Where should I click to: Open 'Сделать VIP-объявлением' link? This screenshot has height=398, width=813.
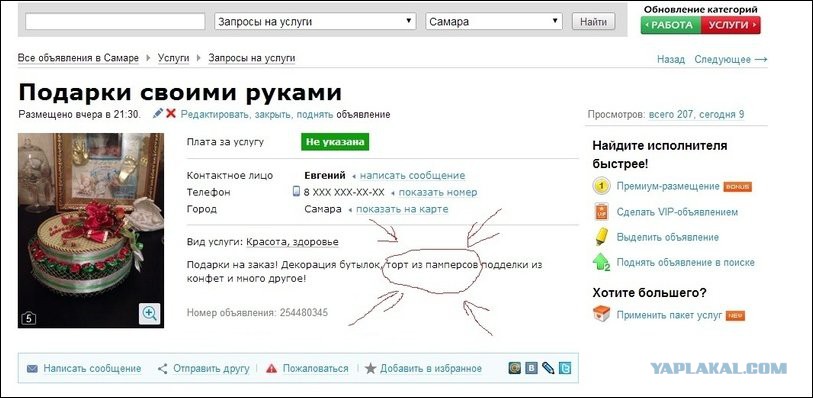[x=677, y=212]
